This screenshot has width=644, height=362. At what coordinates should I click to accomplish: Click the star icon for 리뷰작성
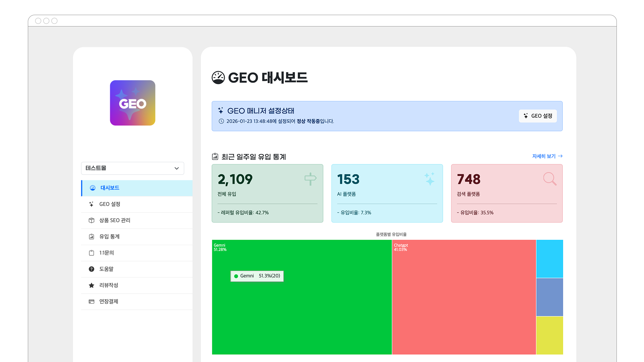click(91, 285)
